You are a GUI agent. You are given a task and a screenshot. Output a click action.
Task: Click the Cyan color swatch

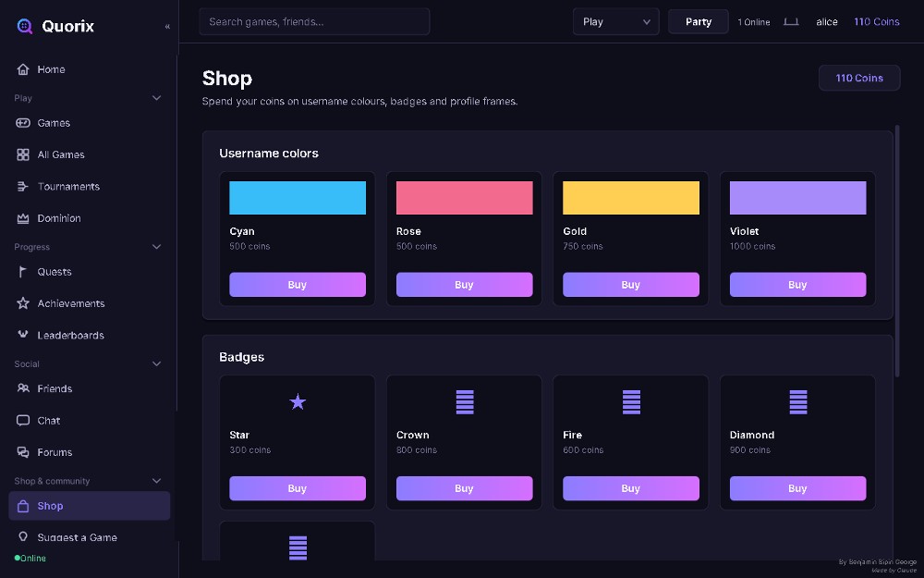298,198
